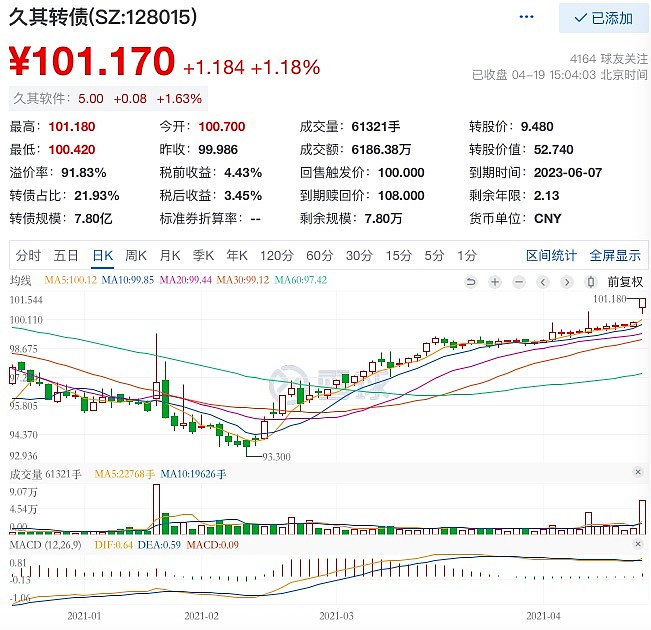The height and width of the screenshot is (630, 651).
Task: Click MA30:99.12 indicator label
Action: click(x=243, y=280)
